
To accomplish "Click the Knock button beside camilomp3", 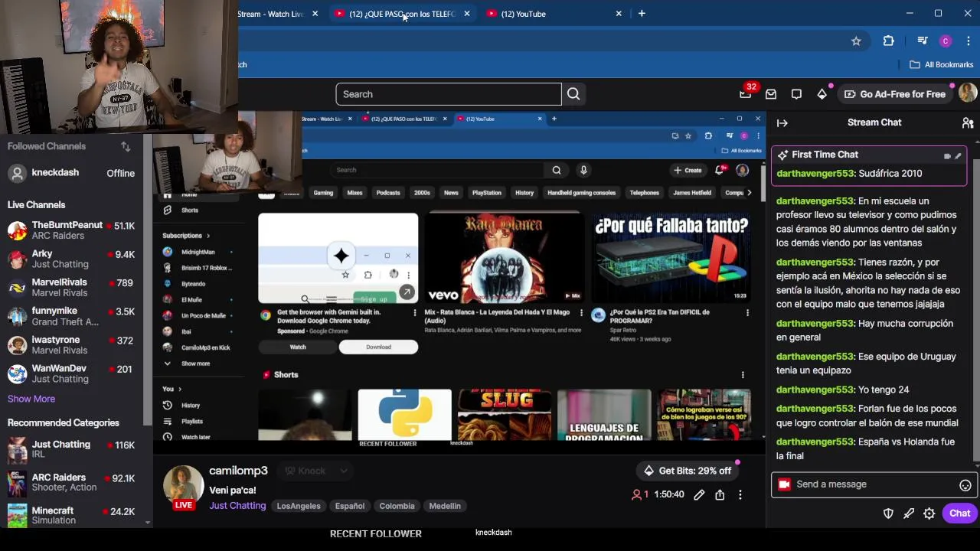I will [305, 471].
